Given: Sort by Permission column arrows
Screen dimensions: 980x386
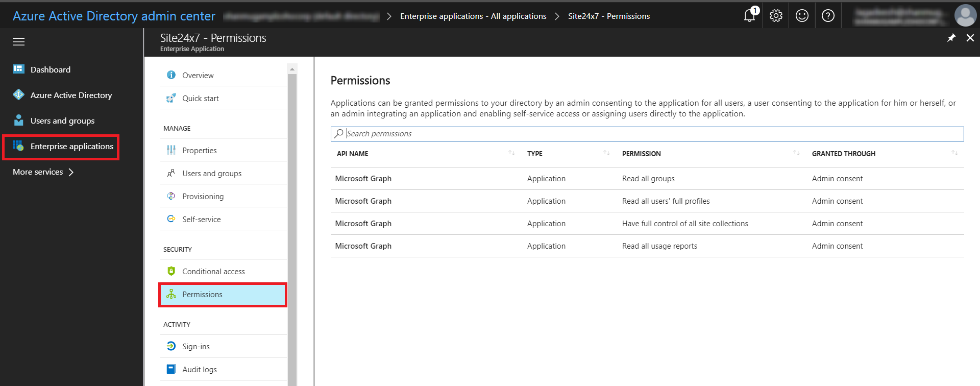Looking at the screenshot, I should coord(796,153).
